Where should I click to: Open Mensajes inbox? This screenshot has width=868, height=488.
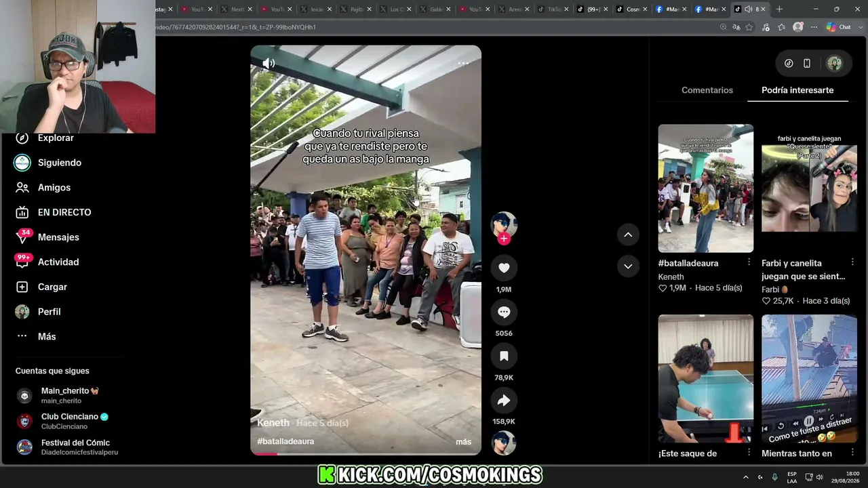pos(58,237)
